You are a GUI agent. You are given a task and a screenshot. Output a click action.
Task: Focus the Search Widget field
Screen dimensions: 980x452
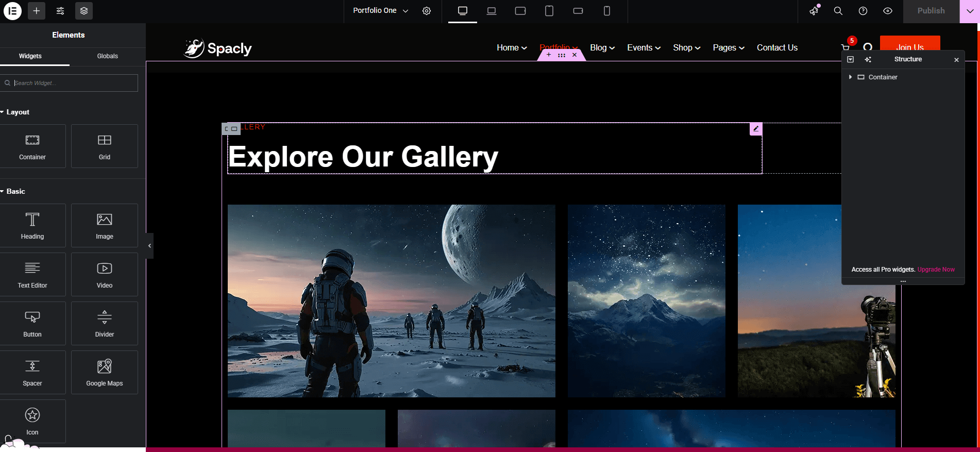[x=70, y=83]
